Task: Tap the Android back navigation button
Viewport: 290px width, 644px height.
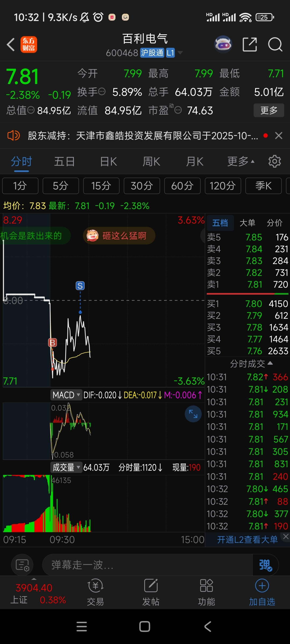Action: (208, 627)
